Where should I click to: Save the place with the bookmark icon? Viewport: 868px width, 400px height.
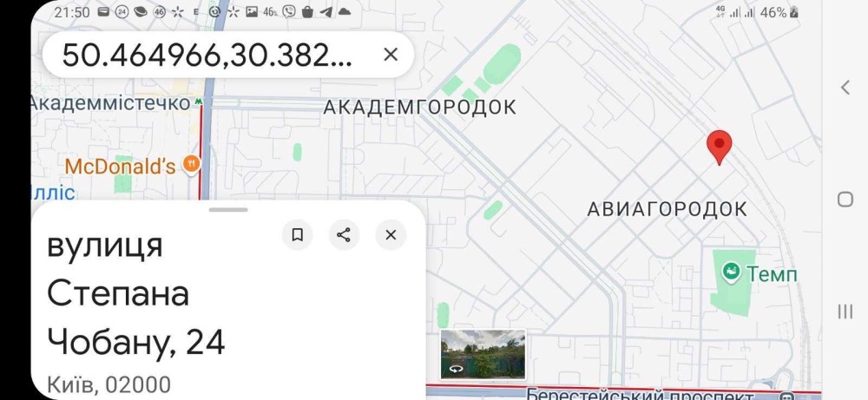point(297,234)
